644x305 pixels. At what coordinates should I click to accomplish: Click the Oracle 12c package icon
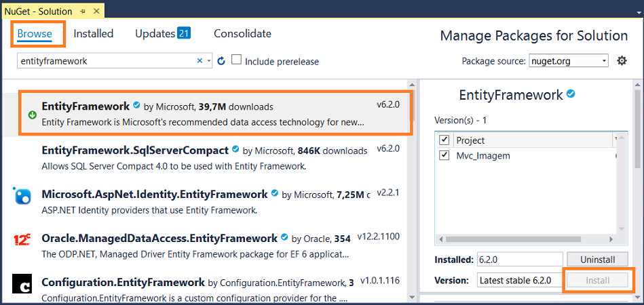point(22,240)
